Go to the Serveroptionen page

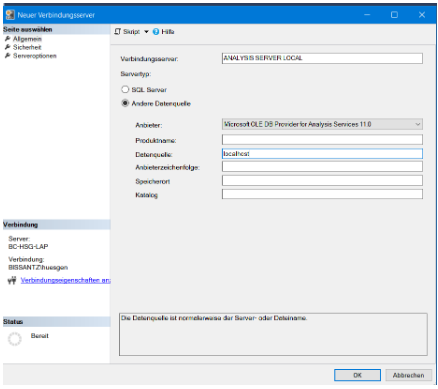35,56
